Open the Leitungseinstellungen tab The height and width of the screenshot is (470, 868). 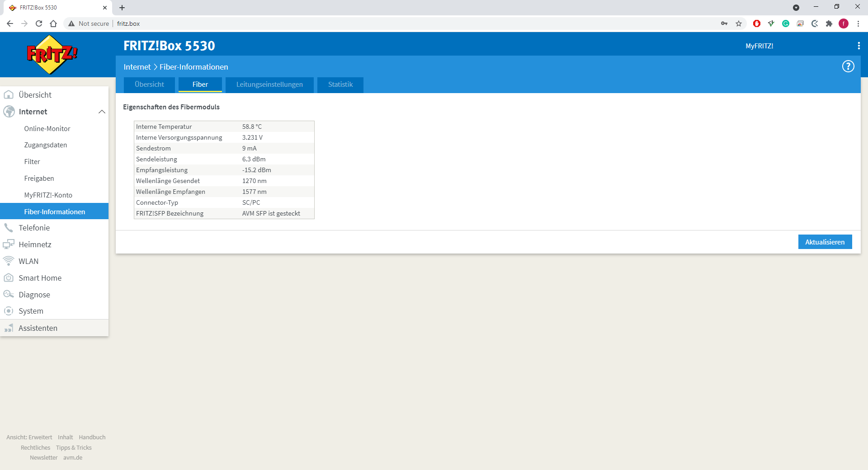point(269,85)
